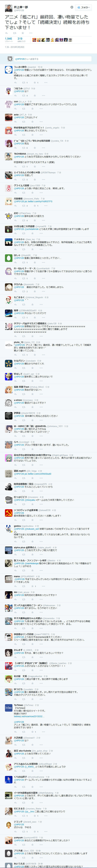This screenshot has height=868, width=97.
Task: Click the reply icon on con's reply
Action: (x=16, y=109)
